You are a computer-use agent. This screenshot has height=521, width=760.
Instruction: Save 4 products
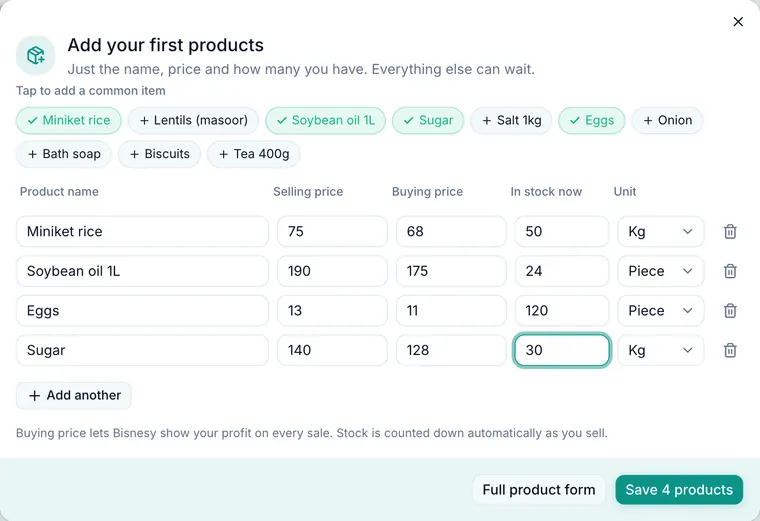679,489
